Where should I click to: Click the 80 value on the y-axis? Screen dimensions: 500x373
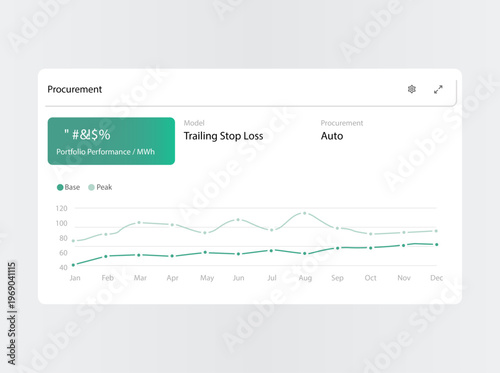click(63, 238)
